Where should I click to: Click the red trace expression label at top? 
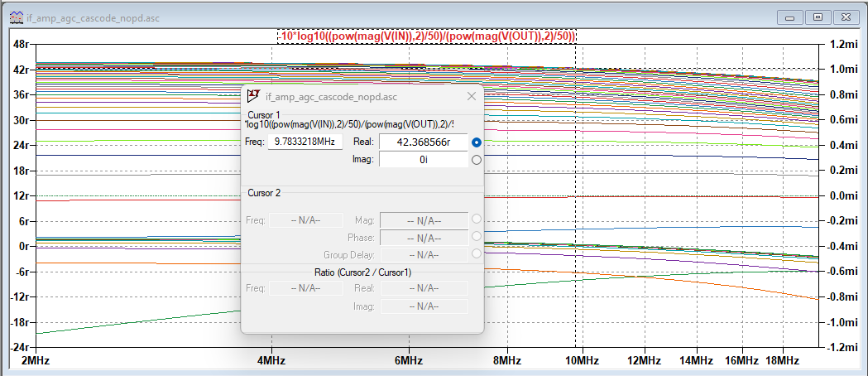[427, 36]
